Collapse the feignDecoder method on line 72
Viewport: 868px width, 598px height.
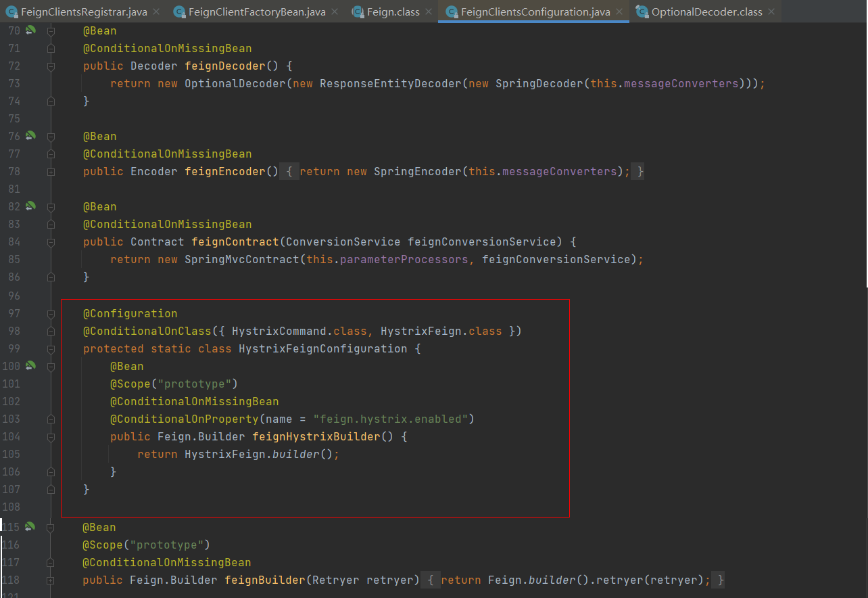[x=51, y=66]
